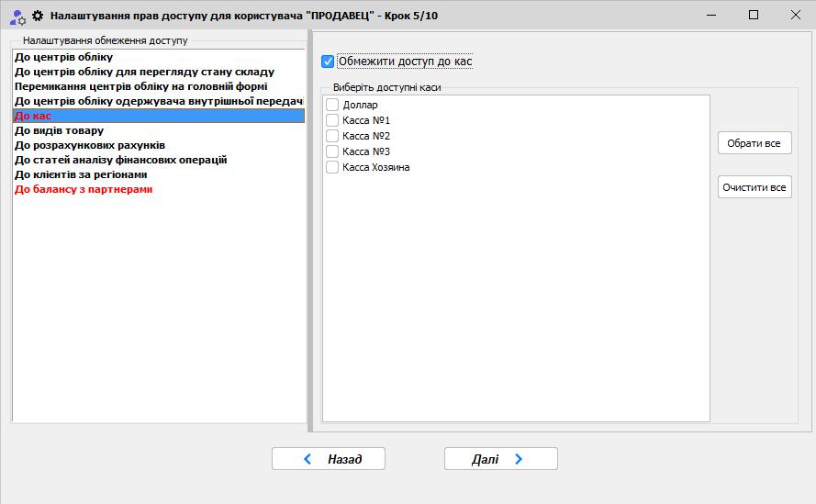Go back with the 'Назад' button

tap(329, 459)
